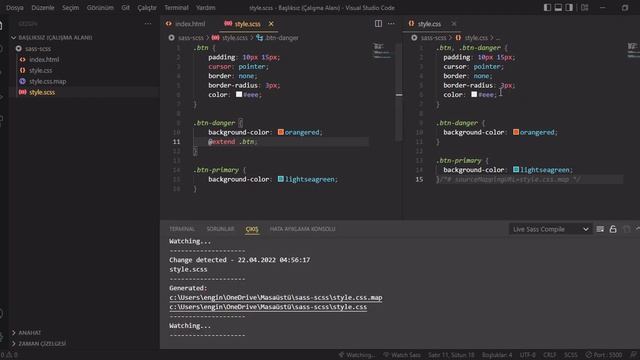Click Watch Sass in the status bar
Viewport: 640px width, 360px height.
pos(402,355)
